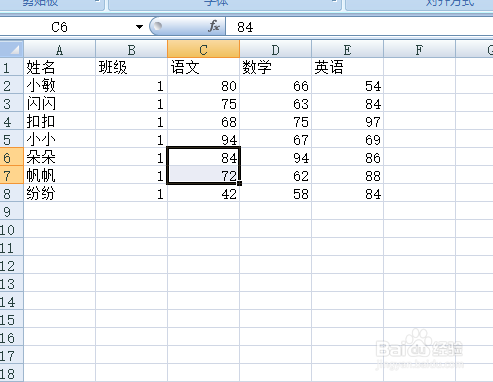This screenshot has height=382, width=493.
Task: Click the cell containing 英语
Action: click(x=348, y=67)
